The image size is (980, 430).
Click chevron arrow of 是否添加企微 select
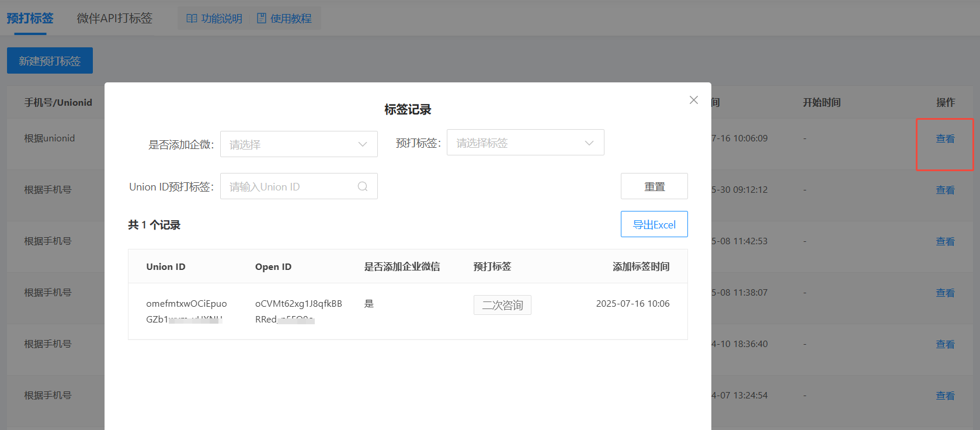pos(363,144)
